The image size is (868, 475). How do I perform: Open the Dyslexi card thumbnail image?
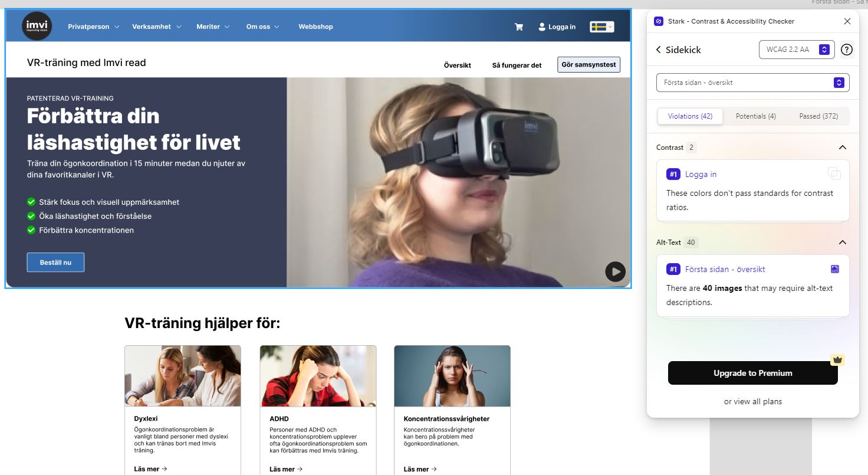[x=183, y=376]
